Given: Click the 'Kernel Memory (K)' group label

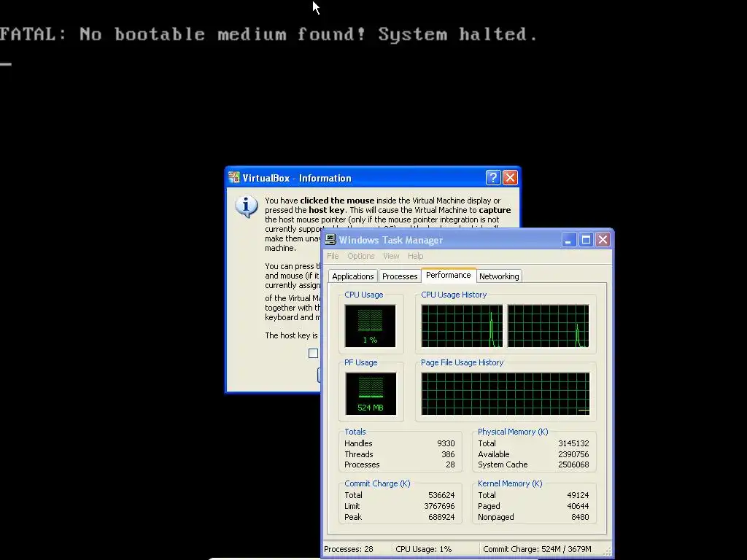Looking at the screenshot, I should pyautogui.click(x=510, y=483).
